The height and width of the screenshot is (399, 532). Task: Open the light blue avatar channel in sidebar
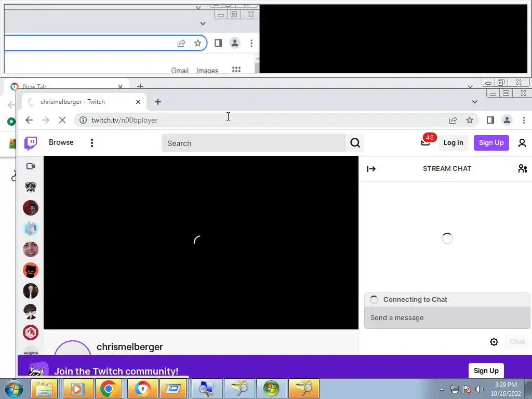[31, 229]
